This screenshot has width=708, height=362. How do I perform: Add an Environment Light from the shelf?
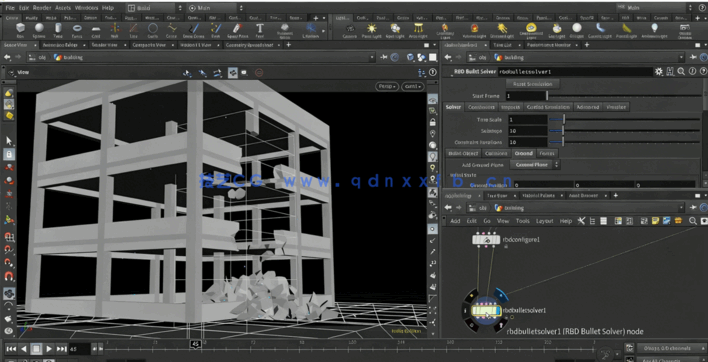(531, 30)
